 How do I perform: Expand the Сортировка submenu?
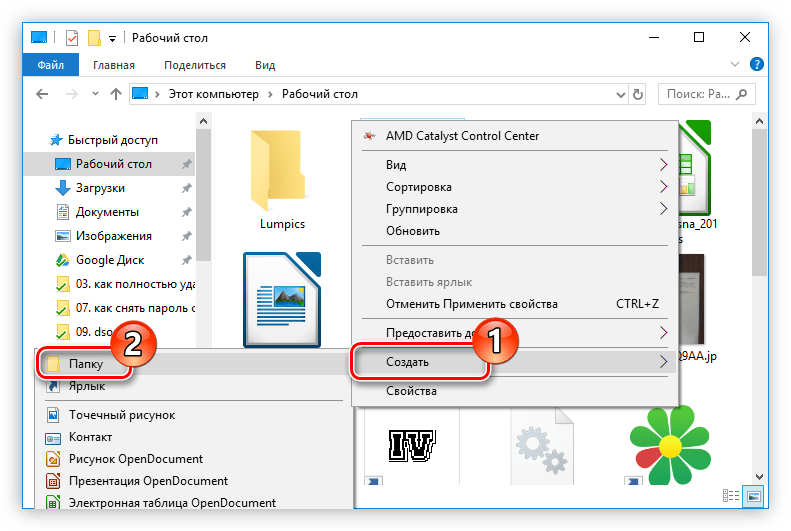663,187
